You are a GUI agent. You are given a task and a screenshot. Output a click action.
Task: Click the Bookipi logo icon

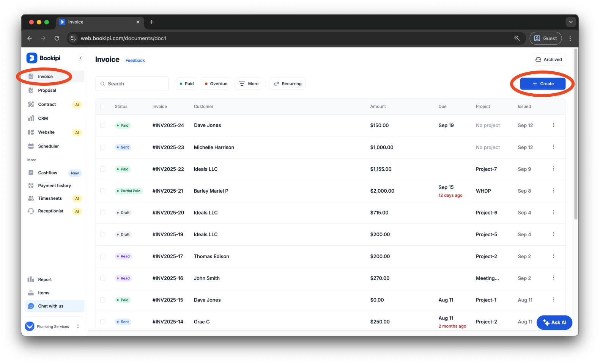click(x=31, y=58)
